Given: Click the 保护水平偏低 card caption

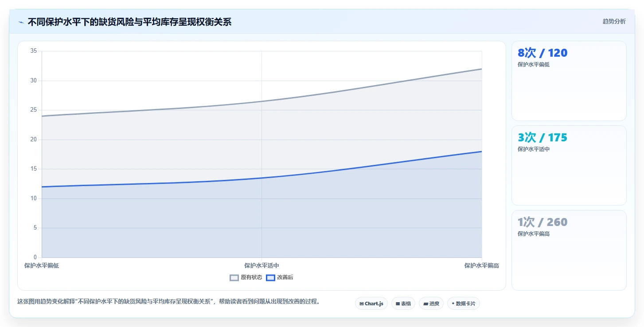Looking at the screenshot, I should (x=534, y=65).
